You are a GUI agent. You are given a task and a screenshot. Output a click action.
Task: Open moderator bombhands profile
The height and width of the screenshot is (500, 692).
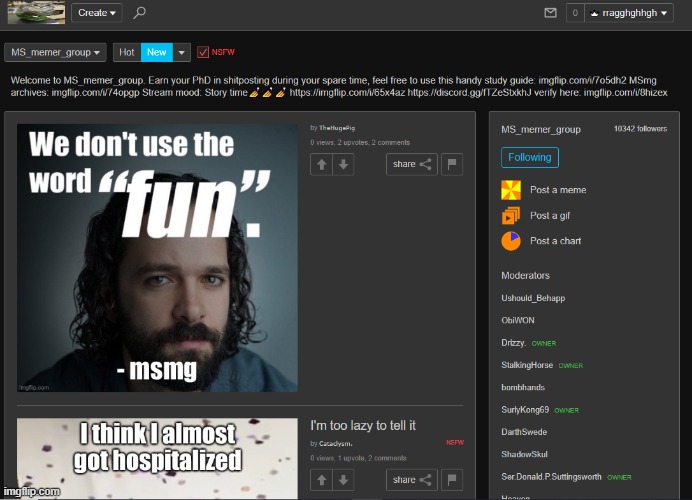click(x=523, y=387)
